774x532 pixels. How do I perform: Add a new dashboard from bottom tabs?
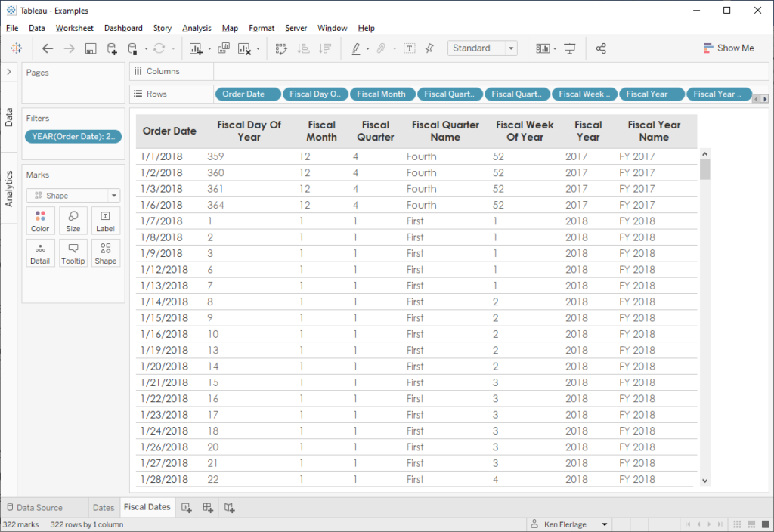(208, 508)
